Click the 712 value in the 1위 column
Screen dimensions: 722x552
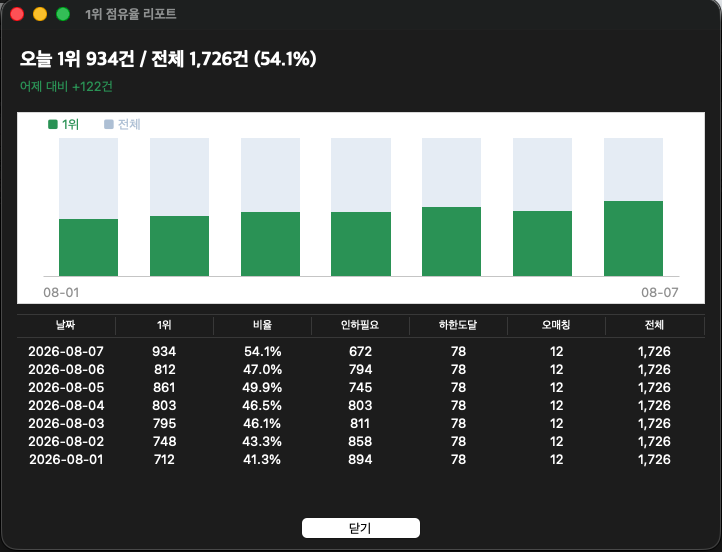pyautogui.click(x=164, y=459)
